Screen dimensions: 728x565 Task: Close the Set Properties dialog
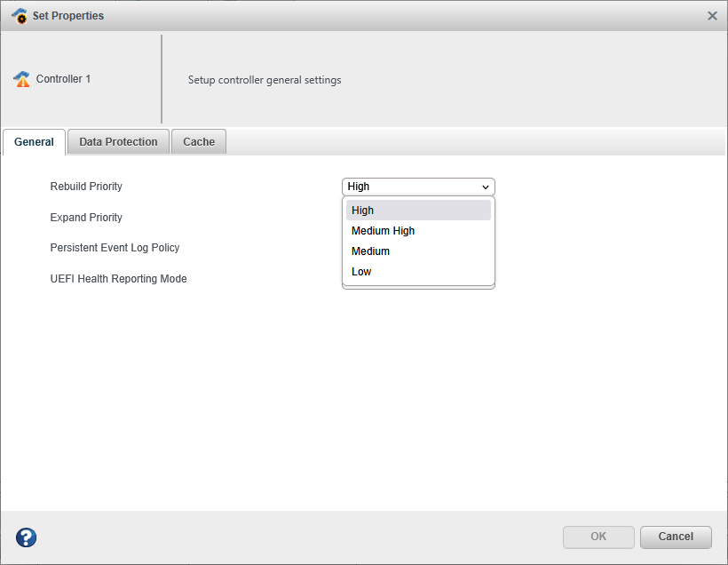(712, 16)
